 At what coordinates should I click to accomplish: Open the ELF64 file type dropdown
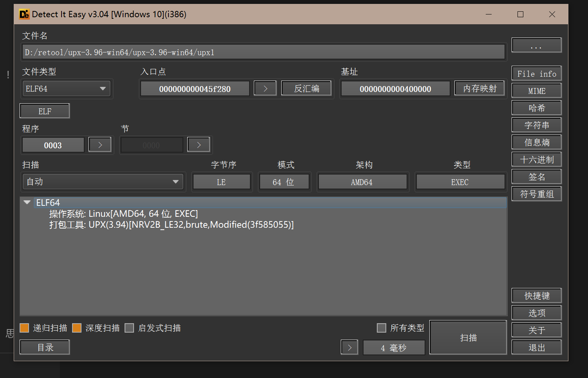[x=66, y=89]
